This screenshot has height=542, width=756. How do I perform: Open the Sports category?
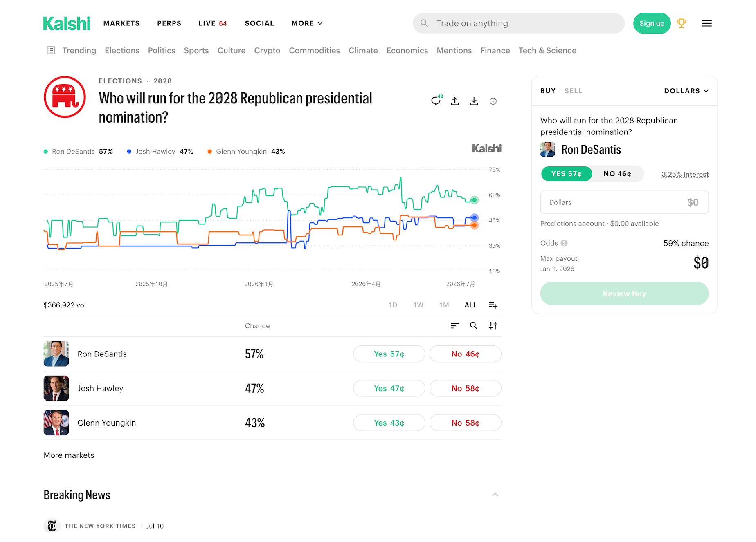(x=196, y=50)
